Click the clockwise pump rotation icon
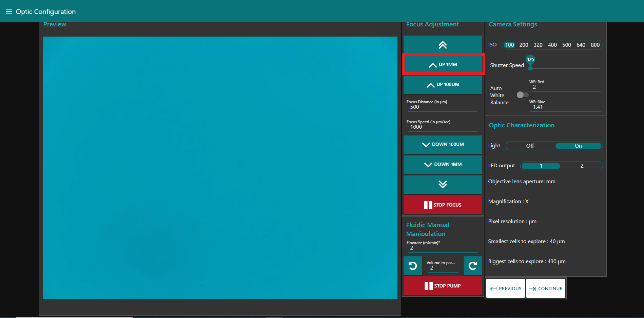Screen dimensions: 644x318 tap(473, 266)
